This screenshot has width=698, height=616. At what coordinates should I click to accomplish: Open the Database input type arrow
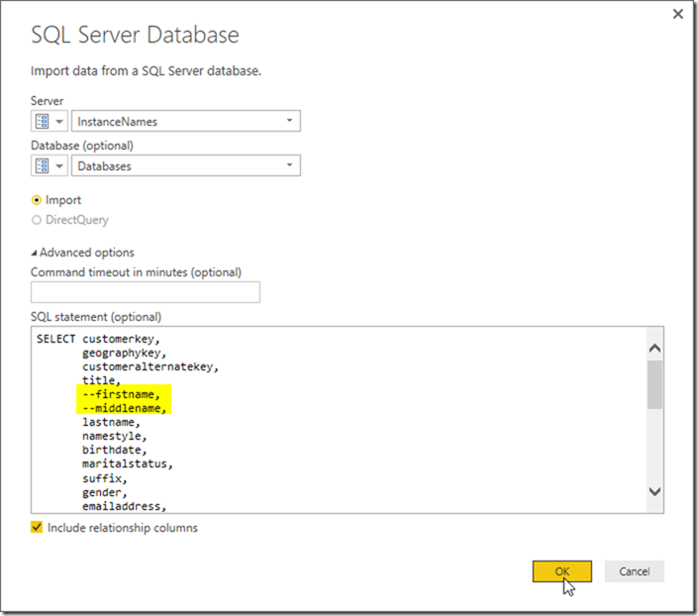[59, 166]
